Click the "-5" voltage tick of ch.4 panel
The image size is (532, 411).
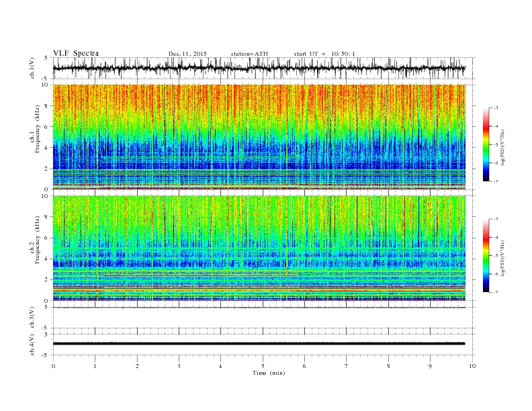46,355
